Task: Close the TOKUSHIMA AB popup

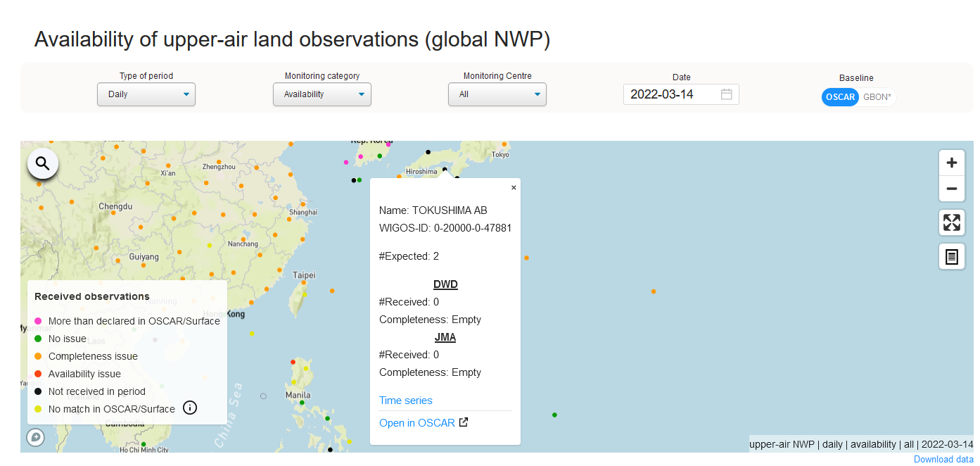Action: click(514, 187)
